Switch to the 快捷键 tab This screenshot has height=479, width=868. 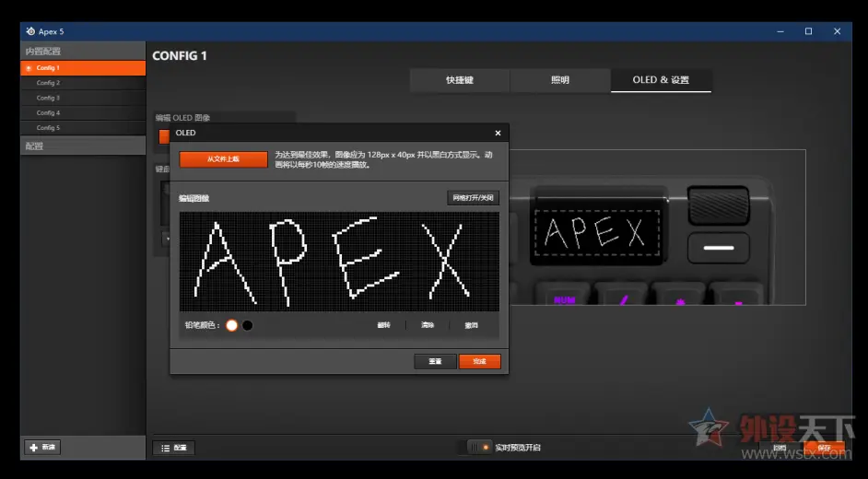tap(460, 80)
